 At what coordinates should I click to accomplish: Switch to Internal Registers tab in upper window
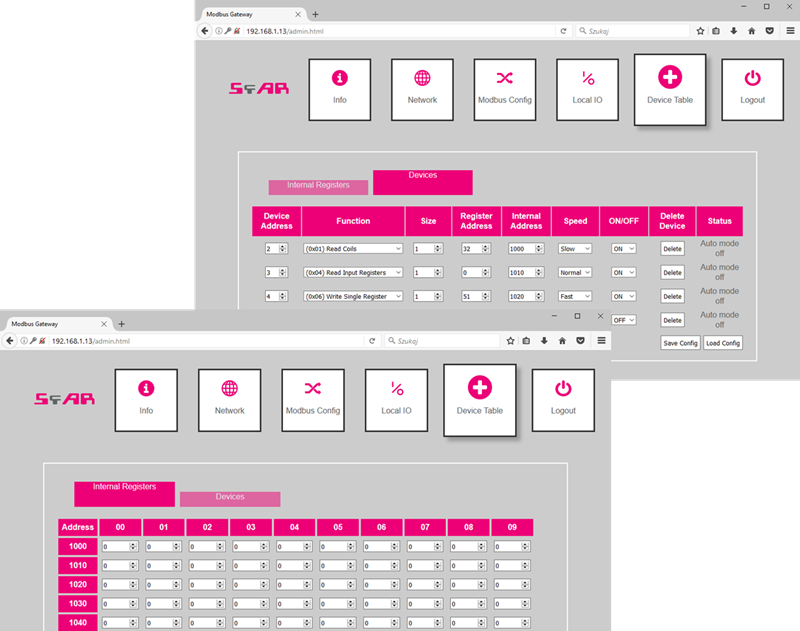click(x=318, y=186)
